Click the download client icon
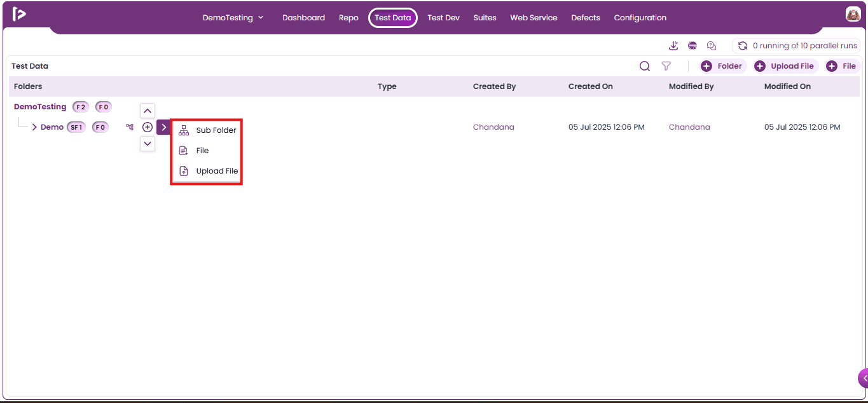868x403 pixels. (673, 46)
